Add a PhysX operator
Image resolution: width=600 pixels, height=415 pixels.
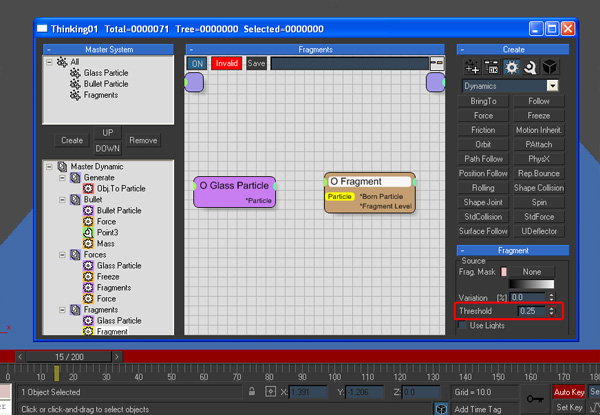[539, 159]
